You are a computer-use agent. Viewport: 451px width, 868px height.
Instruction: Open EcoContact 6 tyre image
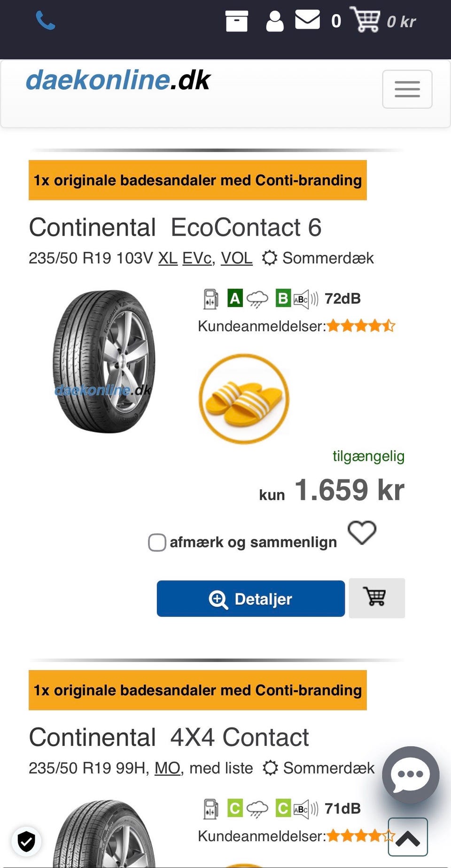(x=104, y=361)
